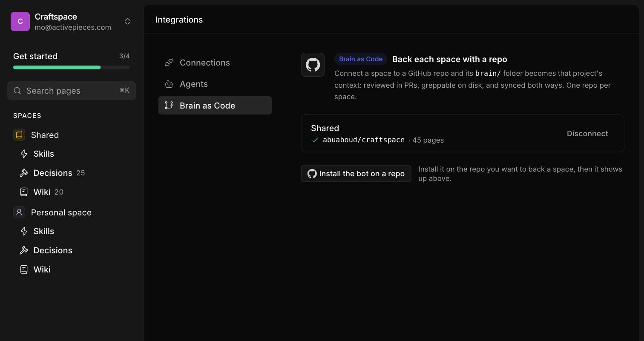Click the abuaboud/craftspace repo name
644x341 pixels.
(x=364, y=140)
